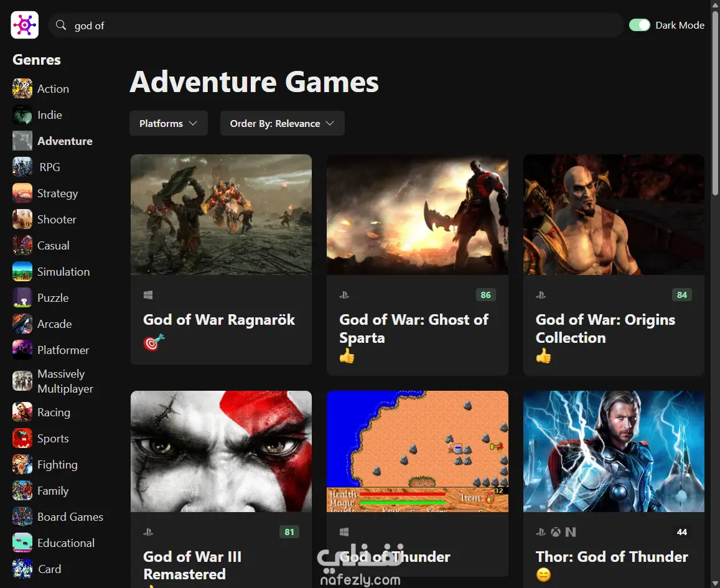Click God of War III Remastered cover image

pyautogui.click(x=221, y=451)
